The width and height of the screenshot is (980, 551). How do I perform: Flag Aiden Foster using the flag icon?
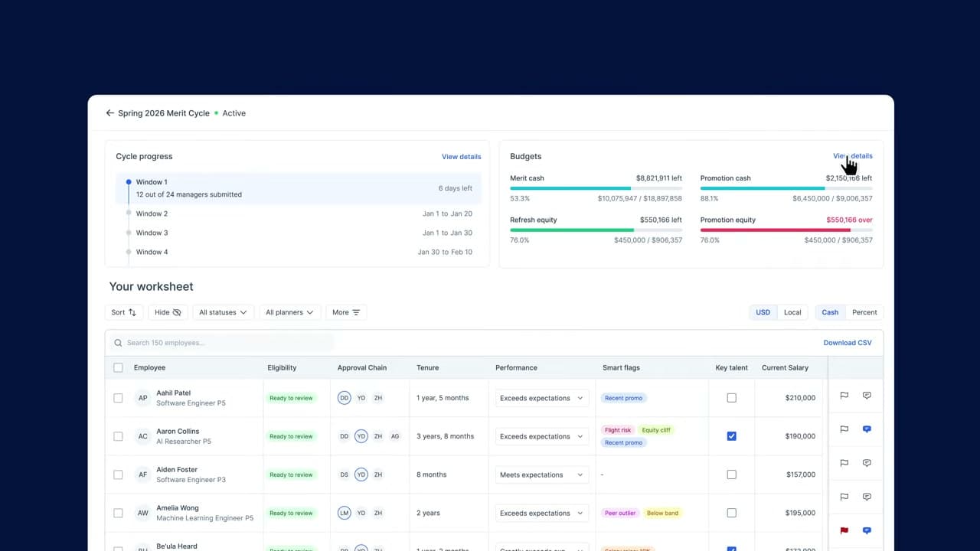click(x=844, y=463)
